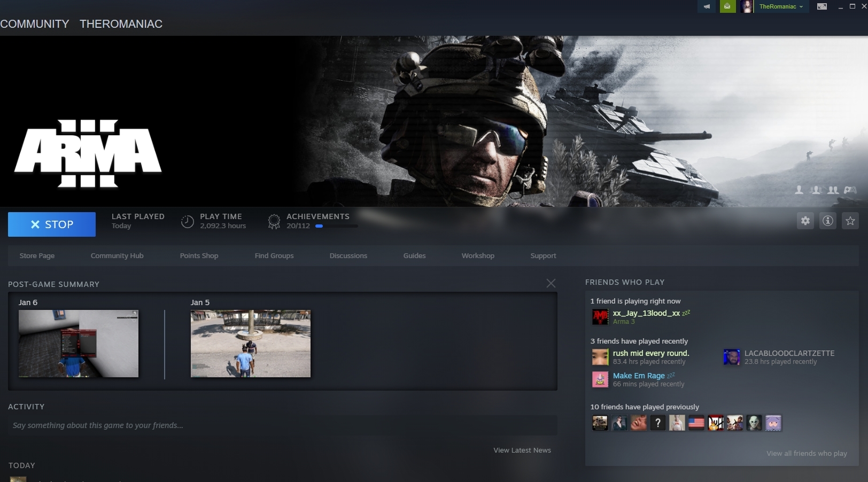
Task: Click the two men with guitar avatar
Action: 735,423
